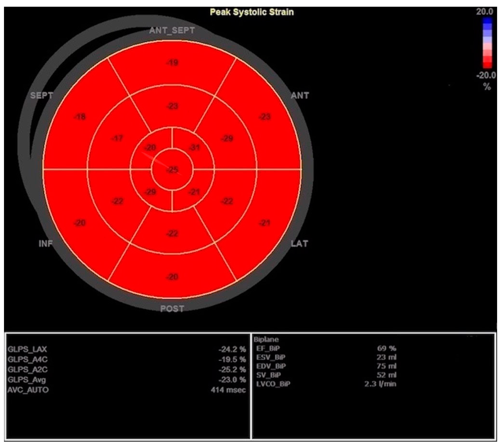The width and height of the screenshot is (502, 448).
Task: Click the apex center segment -25
Action: pyautogui.click(x=172, y=170)
